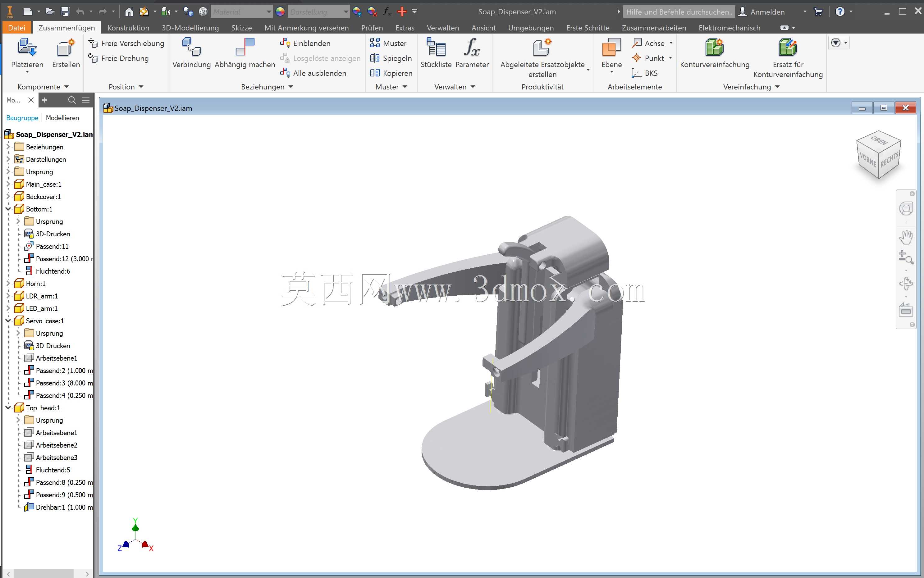This screenshot has height=578, width=924.
Task: Click Ersatz für Konturvereinfachung tool
Action: 788,57
